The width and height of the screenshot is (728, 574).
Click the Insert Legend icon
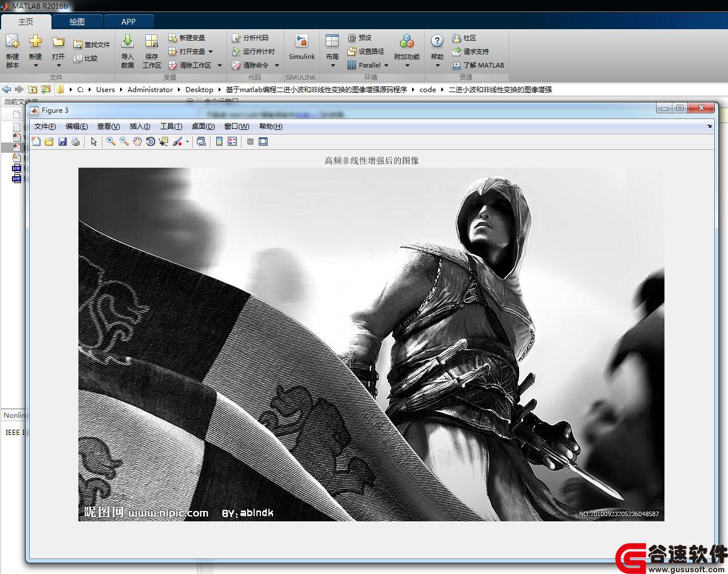pos(232,141)
